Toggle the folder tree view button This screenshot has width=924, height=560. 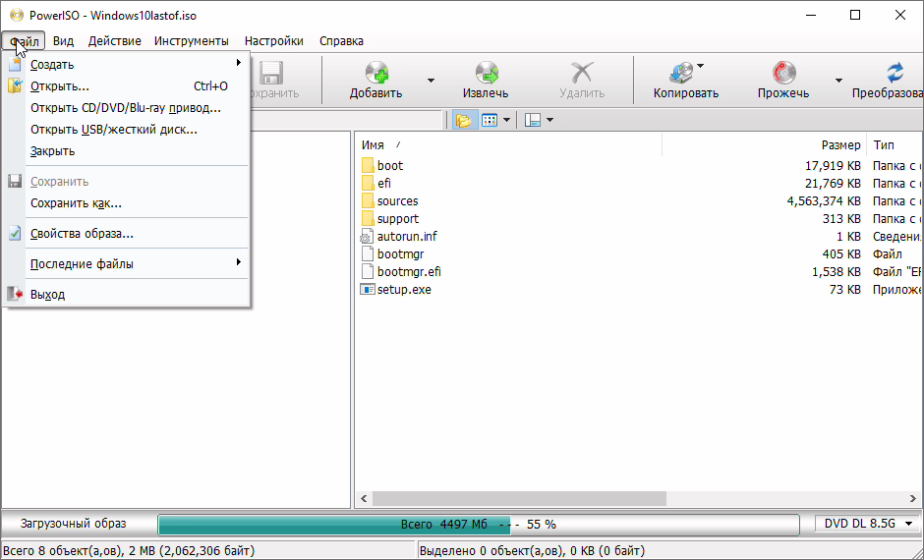coord(463,120)
